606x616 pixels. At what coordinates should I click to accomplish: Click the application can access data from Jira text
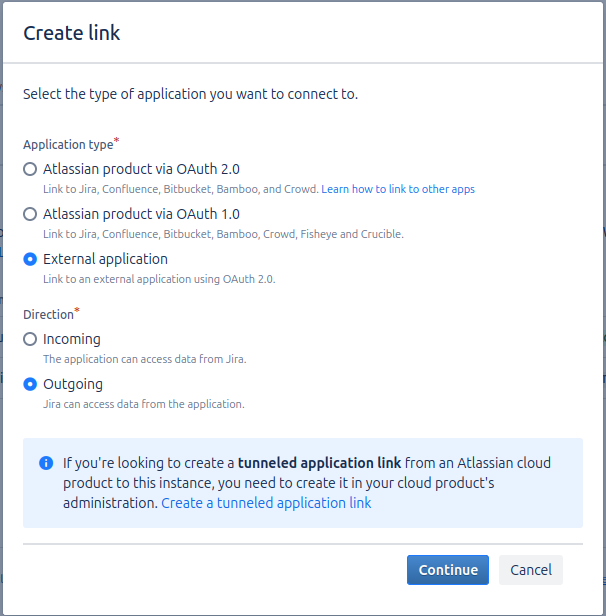144,359
